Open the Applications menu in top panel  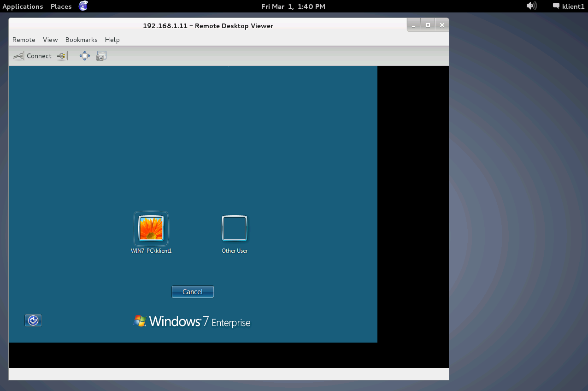click(x=23, y=6)
